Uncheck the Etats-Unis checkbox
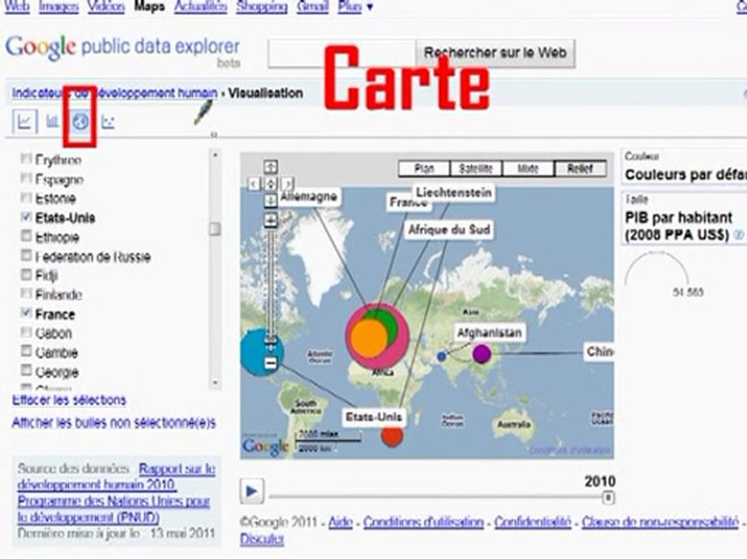The width and height of the screenshot is (747, 560). (26, 217)
